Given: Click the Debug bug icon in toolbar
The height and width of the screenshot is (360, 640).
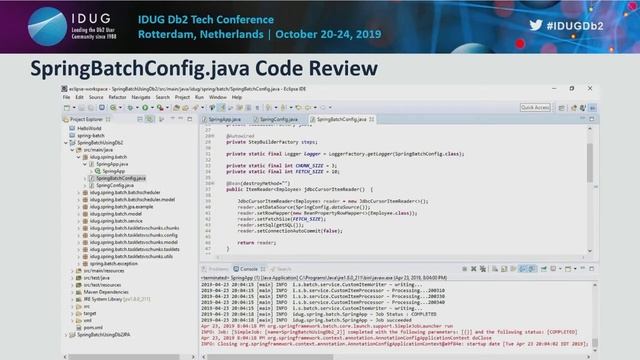Looking at the screenshot, I should 130,108.
